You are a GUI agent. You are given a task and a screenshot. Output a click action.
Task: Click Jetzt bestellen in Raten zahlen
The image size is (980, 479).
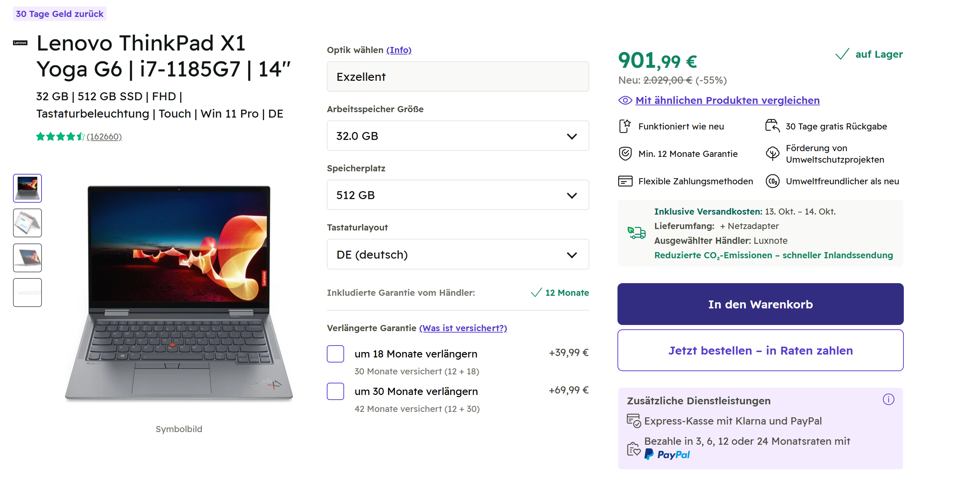point(760,350)
